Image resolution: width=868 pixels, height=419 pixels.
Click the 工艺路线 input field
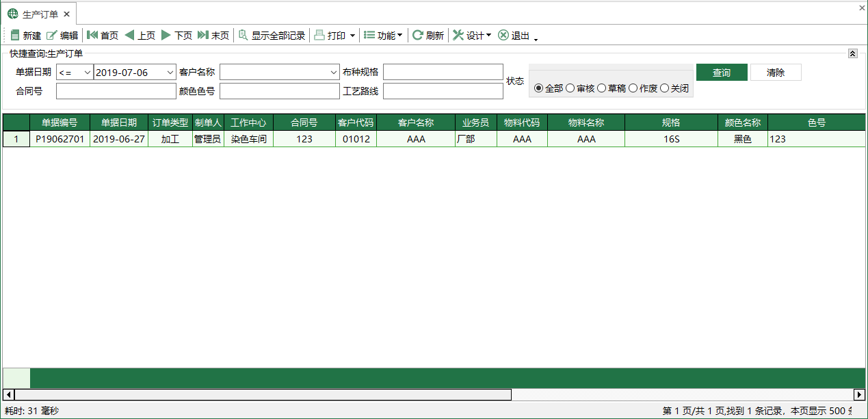(443, 91)
